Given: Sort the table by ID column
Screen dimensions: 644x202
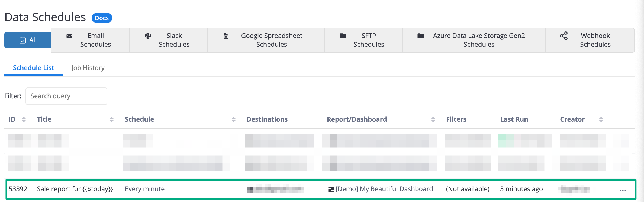Looking at the screenshot, I should click(x=24, y=119).
